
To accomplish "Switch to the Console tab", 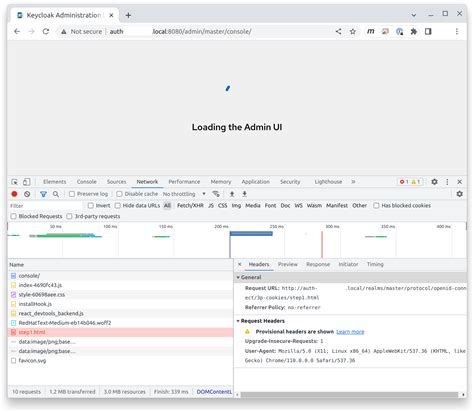I will pos(87,182).
